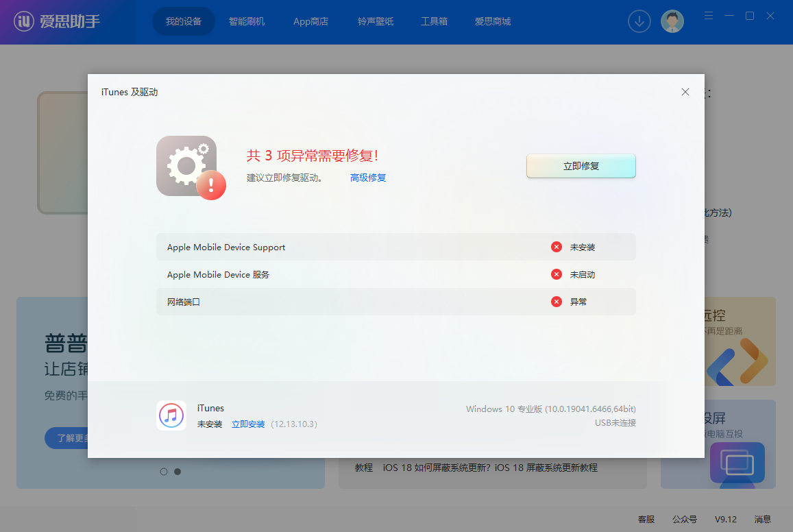
Task: Click the 未启动 status text
Action: (x=582, y=275)
